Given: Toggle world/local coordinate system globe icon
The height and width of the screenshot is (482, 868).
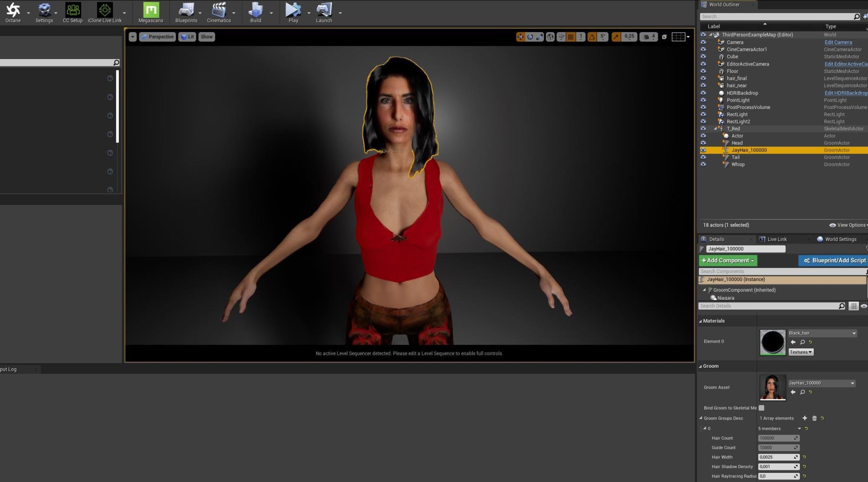Looking at the screenshot, I should 550,37.
